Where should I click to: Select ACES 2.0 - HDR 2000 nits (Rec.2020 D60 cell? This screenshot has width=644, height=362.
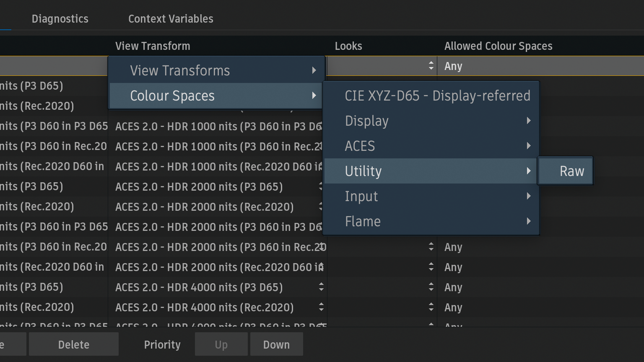pos(217,267)
